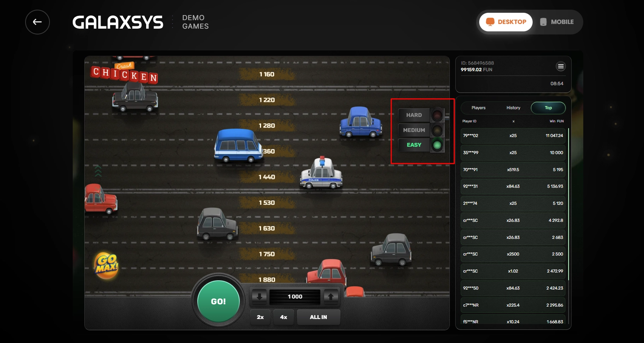Select row with x2500 multiplier
The width and height of the screenshot is (644, 343).
click(x=513, y=254)
